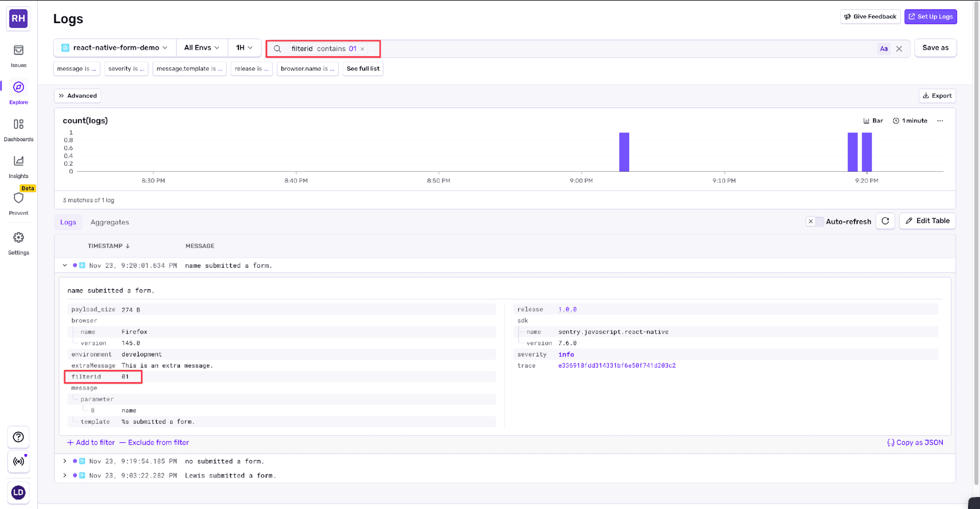Open the chart overflow menu with three dots
Viewport: 980px width, 509px height.
click(x=940, y=121)
